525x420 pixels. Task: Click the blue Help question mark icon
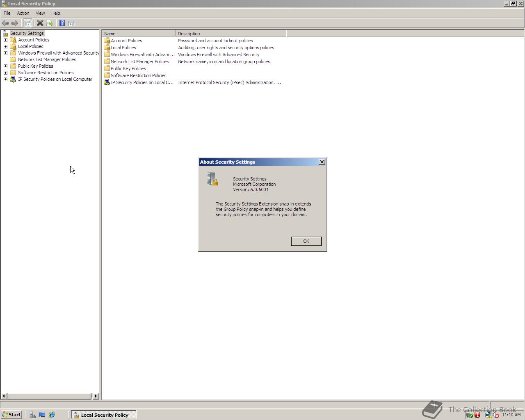[x=62, y=23]
